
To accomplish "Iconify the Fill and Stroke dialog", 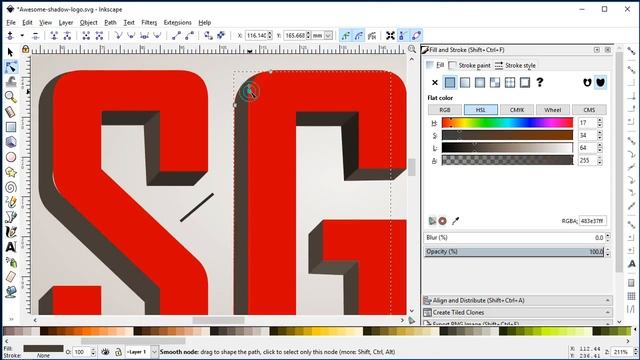I will tap(597, 50).
